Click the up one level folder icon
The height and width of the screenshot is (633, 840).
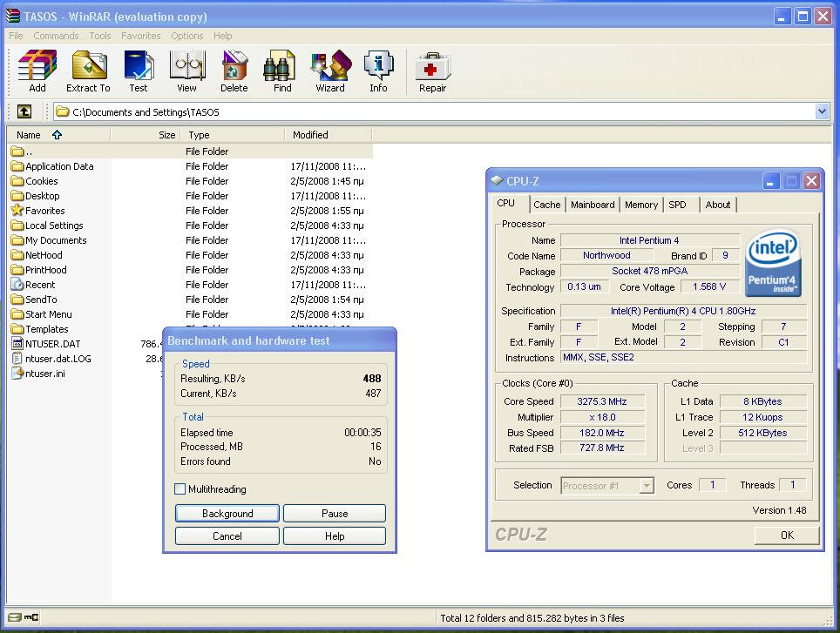point(24,111)
